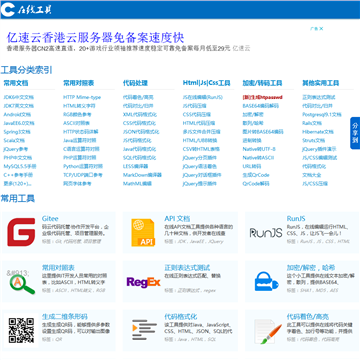Image resolution: width=360 pixels, height=360 pixels.
Task: Open the HTTP Mime-type link
Action: [x=82, y=97]
